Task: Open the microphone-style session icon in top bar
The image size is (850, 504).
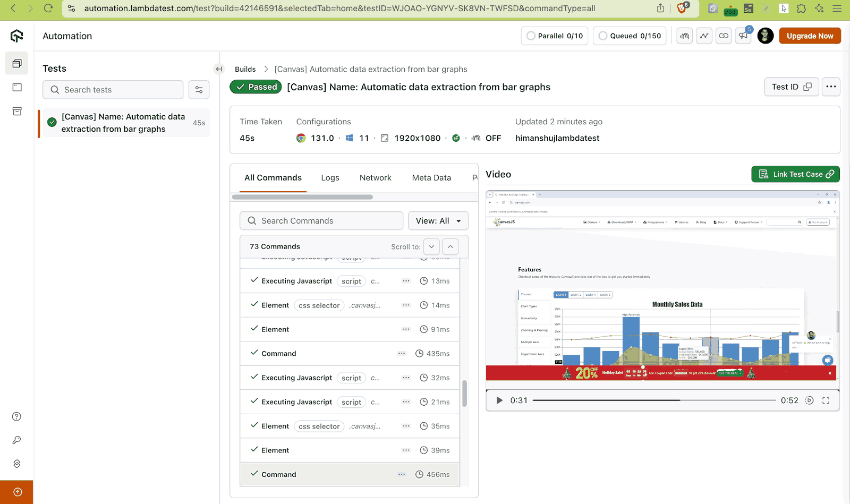Action: (684, 36)
